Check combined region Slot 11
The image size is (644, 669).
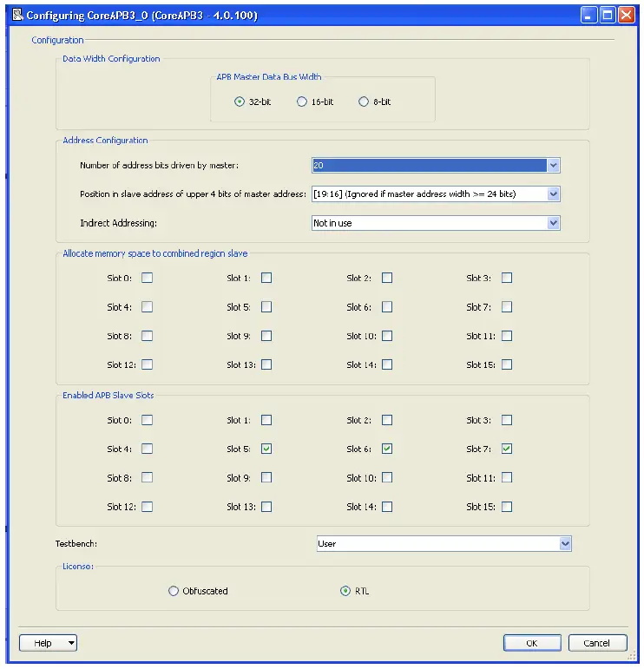[x=507, y=336]
